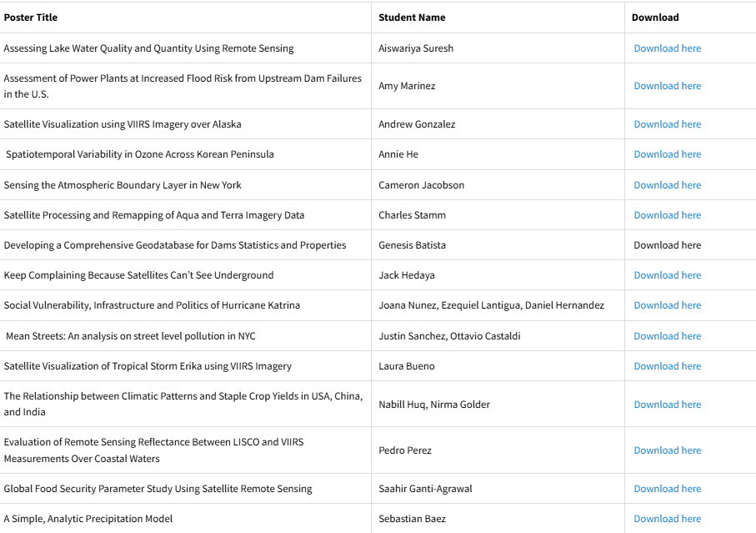Download Mean Streets pollution poster

(x=667, y=336)
